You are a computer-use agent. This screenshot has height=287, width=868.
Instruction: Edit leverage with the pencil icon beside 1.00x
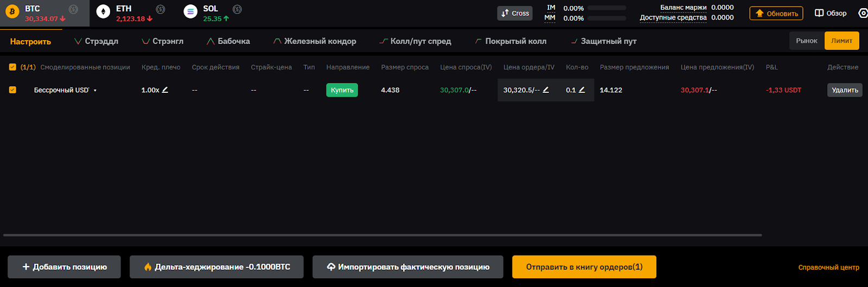[x=165, y=90]
